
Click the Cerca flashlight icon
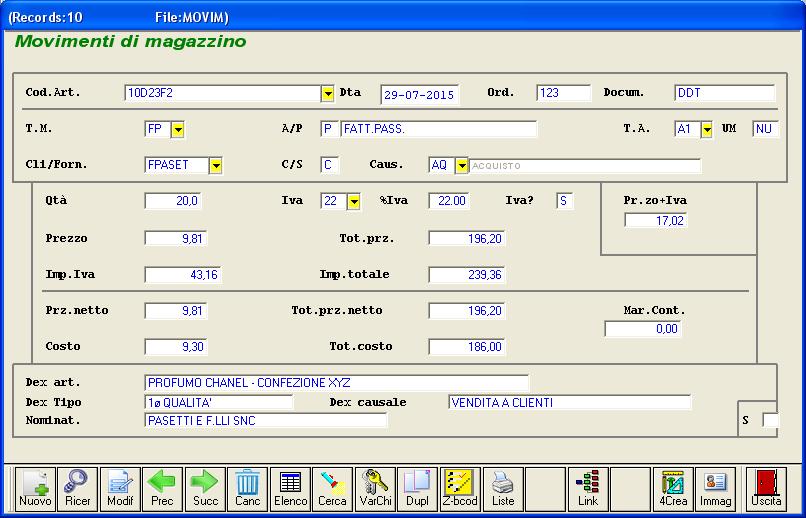333,489
